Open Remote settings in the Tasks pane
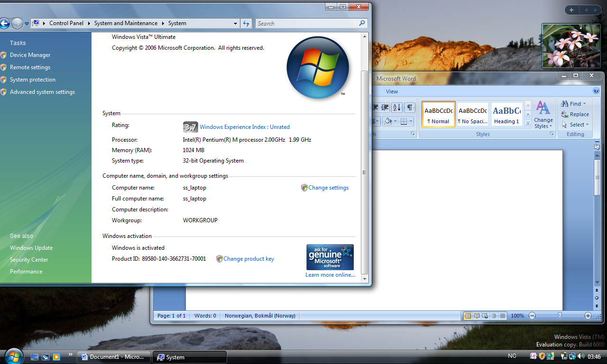Image resolution: width=607 pixels, height=364 pixels. (x=30, y=67)
